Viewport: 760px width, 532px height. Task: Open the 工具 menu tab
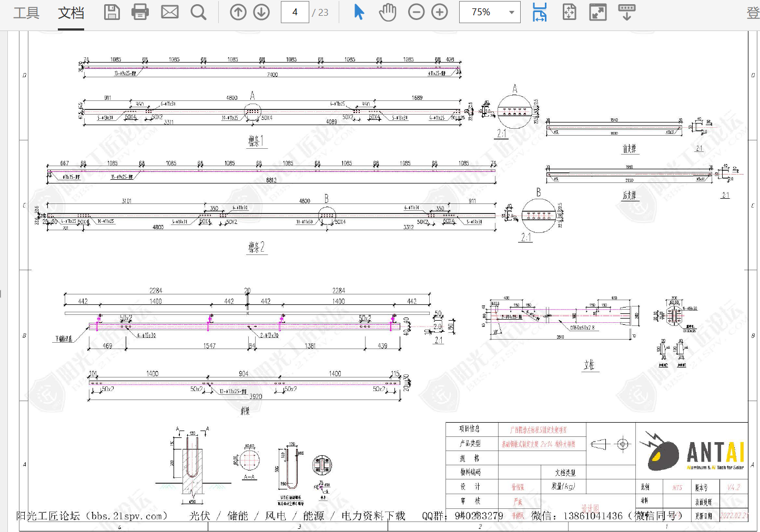pos(26,13)
